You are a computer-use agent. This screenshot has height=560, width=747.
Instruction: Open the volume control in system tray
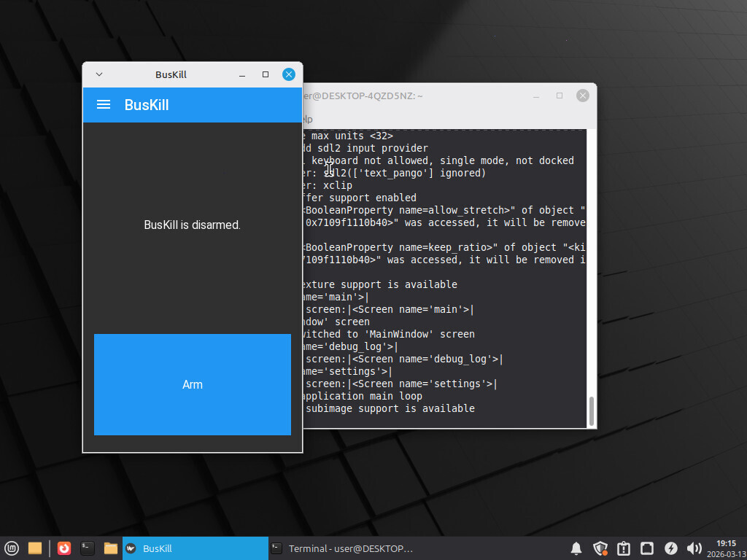694,548
